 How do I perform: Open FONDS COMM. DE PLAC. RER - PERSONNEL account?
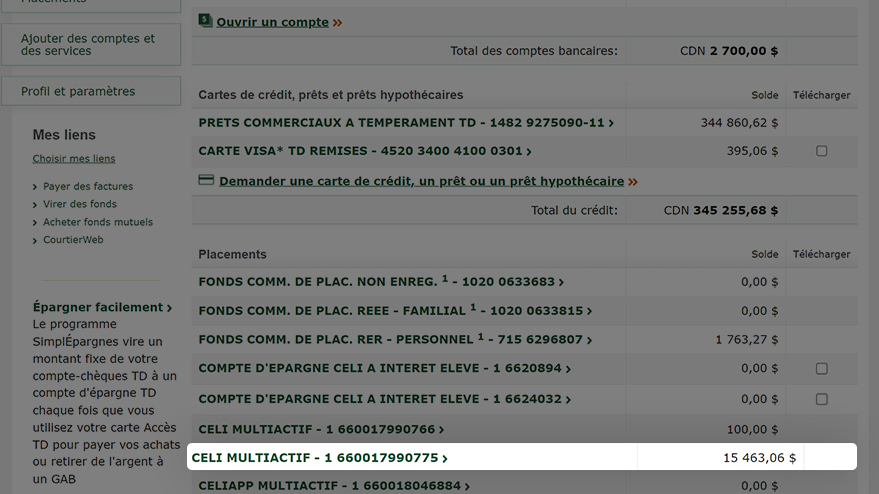point(395,339)
